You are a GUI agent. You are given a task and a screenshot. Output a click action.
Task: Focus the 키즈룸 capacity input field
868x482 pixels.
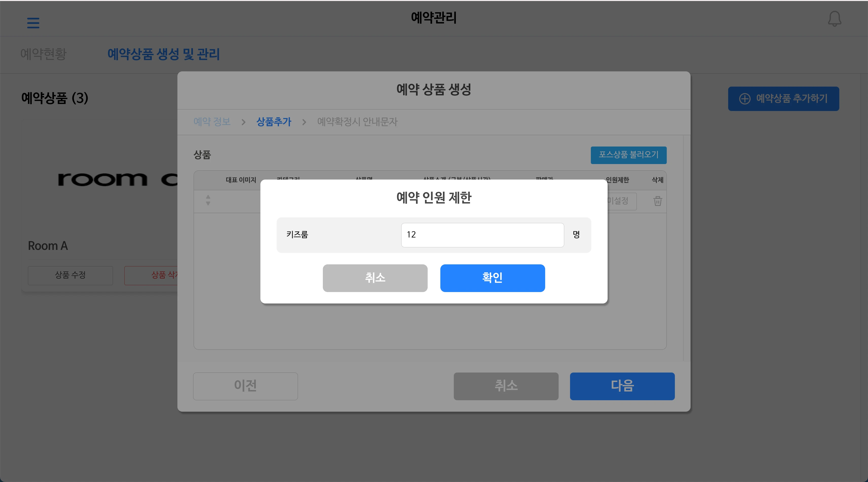[x=482, y=235]
